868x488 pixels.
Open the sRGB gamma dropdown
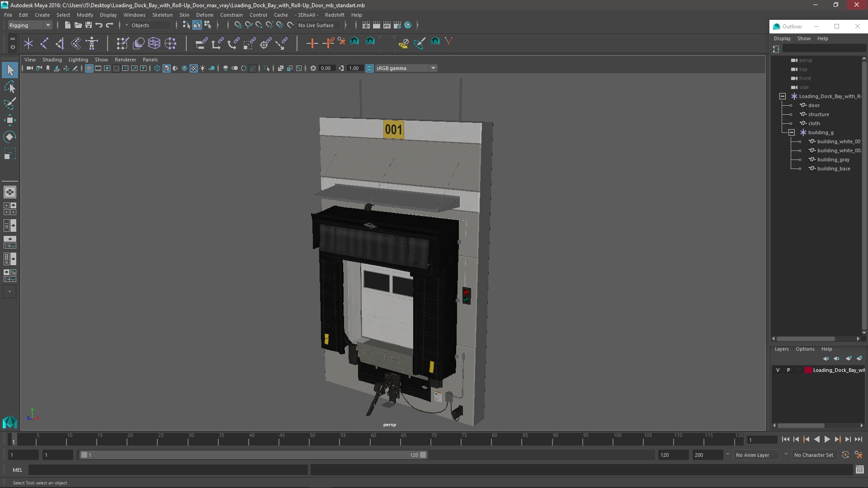[x=433, y=68]
